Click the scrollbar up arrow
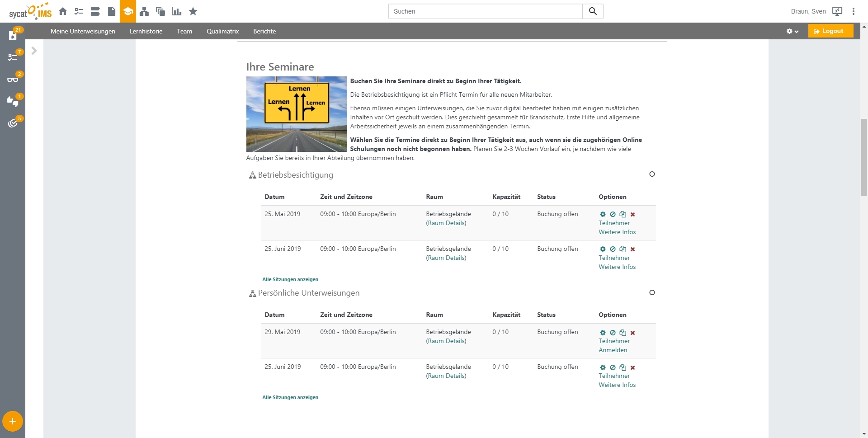This screenshot has width=868, height=438. pyautogui.click(x=864, y=26)
